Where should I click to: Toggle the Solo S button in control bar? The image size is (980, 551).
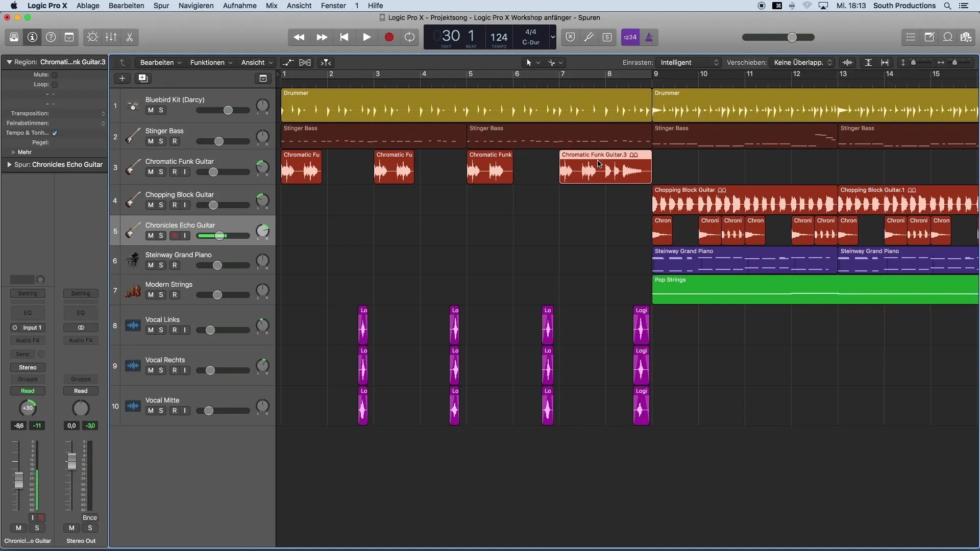coord(607,37)
